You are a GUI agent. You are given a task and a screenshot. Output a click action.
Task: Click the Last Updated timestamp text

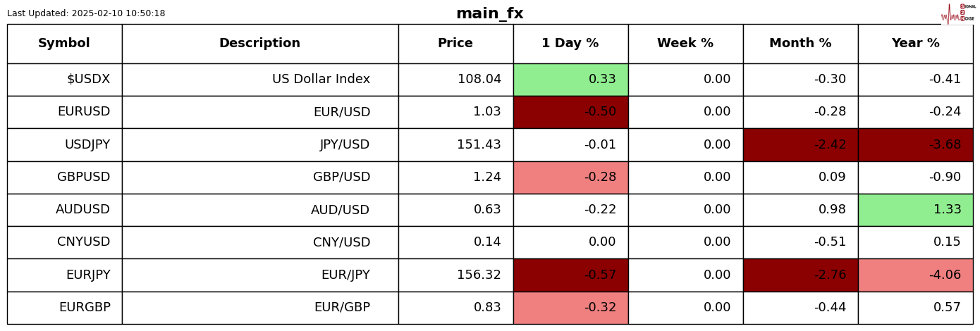pos(86,13)
